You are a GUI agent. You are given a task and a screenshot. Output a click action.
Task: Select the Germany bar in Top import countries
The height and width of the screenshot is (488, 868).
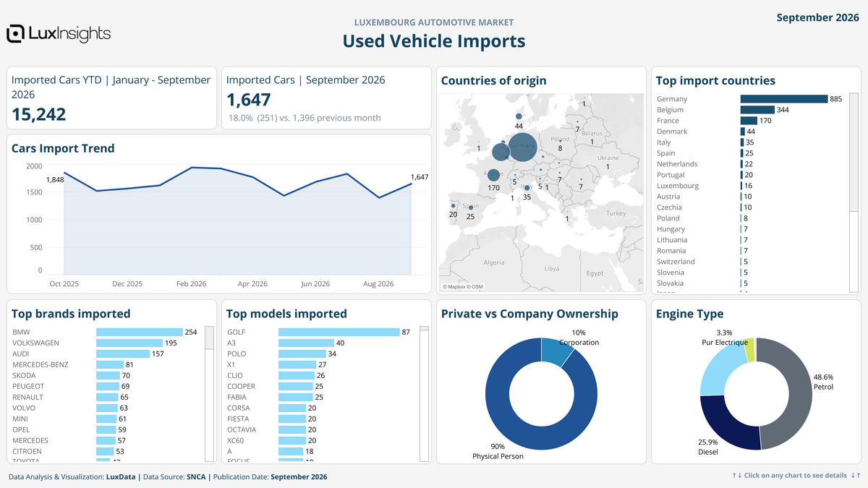point(784,99)
